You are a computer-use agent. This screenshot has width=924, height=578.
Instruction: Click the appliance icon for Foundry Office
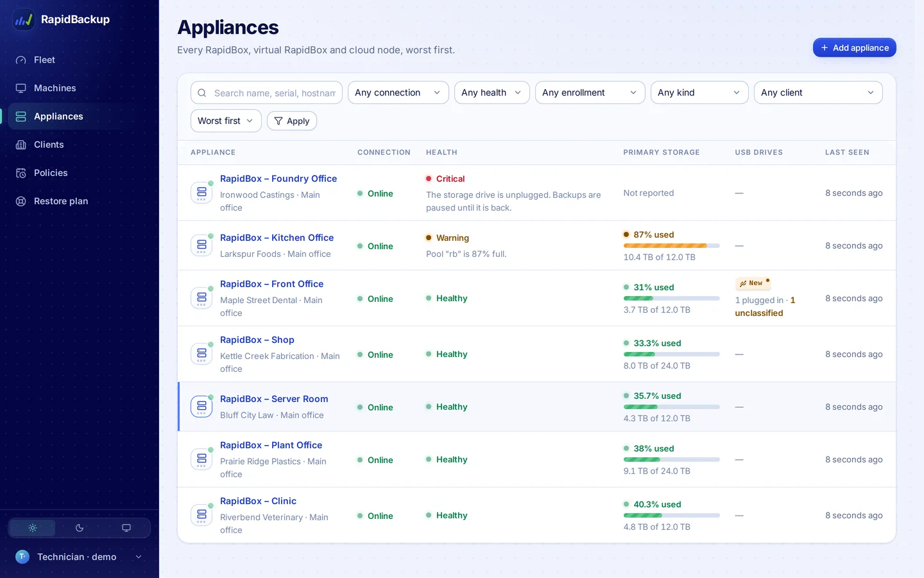click(201, 193)
